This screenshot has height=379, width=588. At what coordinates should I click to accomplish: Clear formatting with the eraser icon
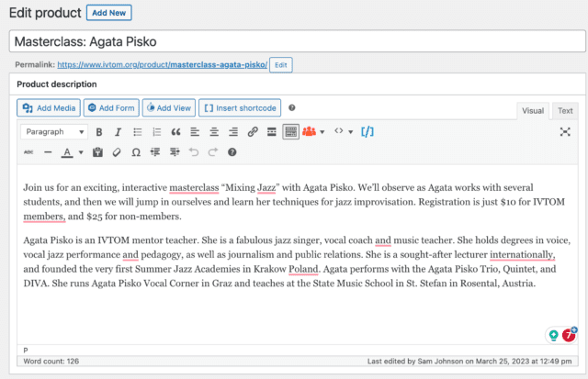tap(117, 152)
